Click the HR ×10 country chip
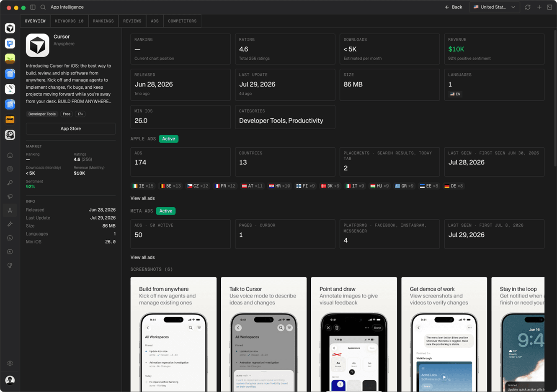 pyautogui.click(x=280, y=186)
